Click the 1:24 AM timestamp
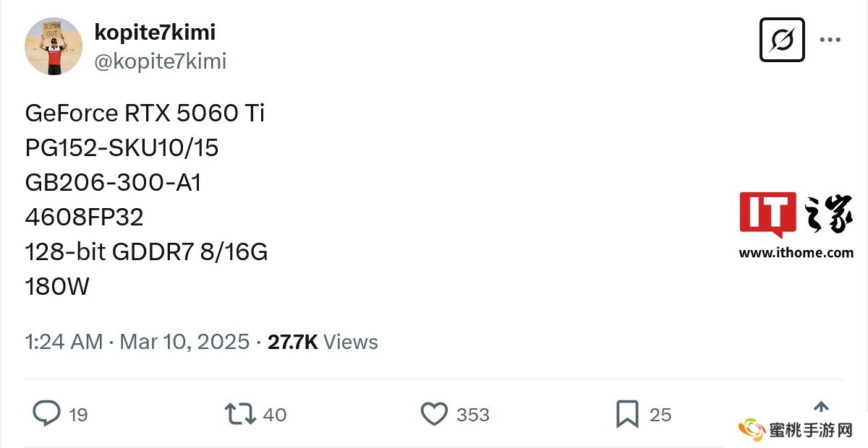The width and height of the screenshot is (868, 448). click(64, 342)
